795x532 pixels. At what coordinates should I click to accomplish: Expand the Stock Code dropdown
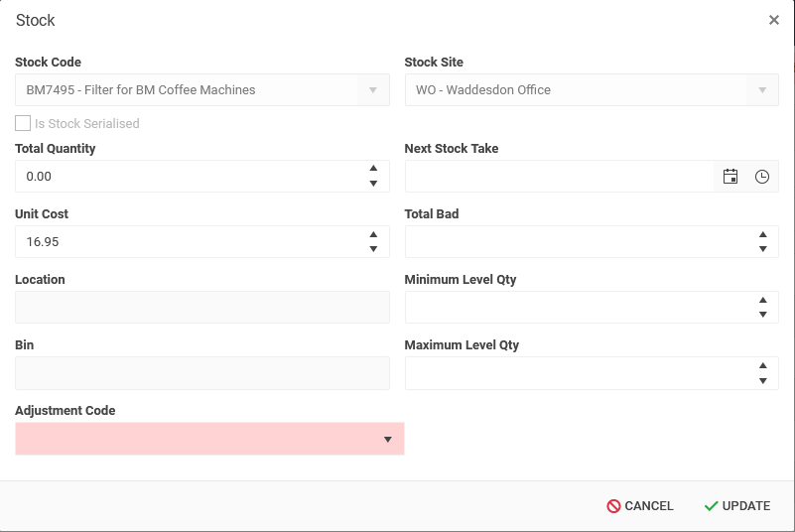373,90
